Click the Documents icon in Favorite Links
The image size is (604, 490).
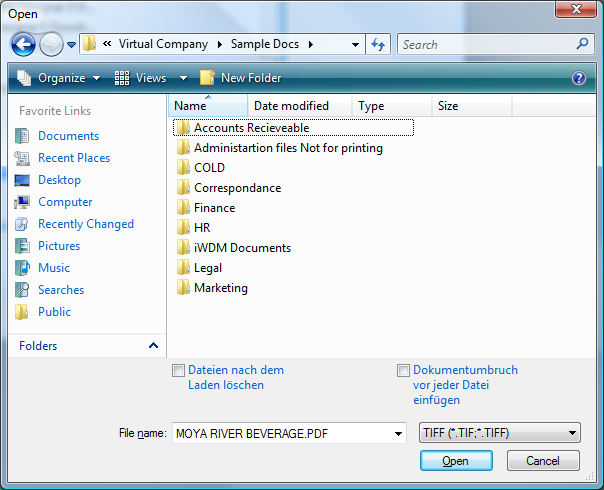point(22,136)
